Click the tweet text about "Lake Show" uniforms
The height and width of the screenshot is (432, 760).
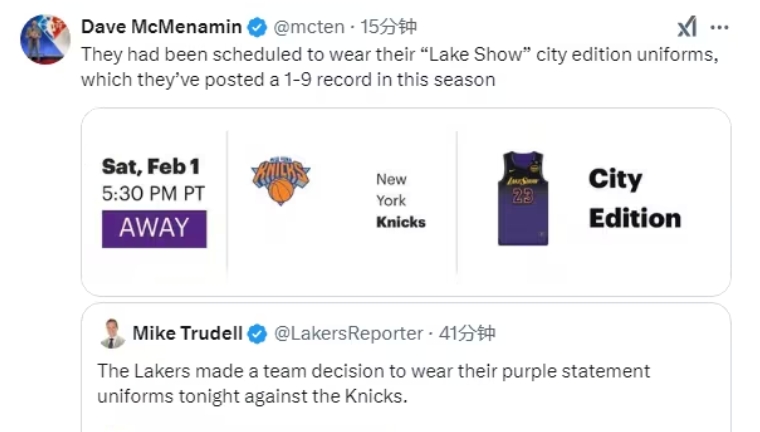tap(398, 66)
